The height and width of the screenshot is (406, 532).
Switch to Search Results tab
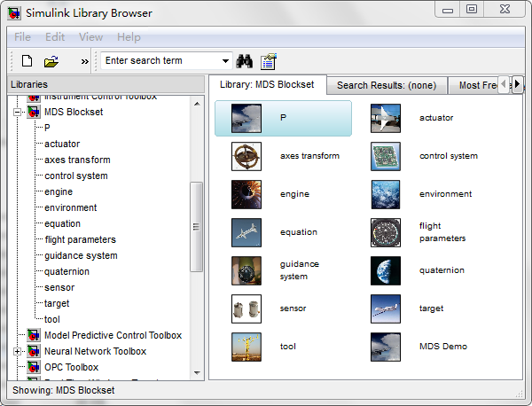click(387, 85)
